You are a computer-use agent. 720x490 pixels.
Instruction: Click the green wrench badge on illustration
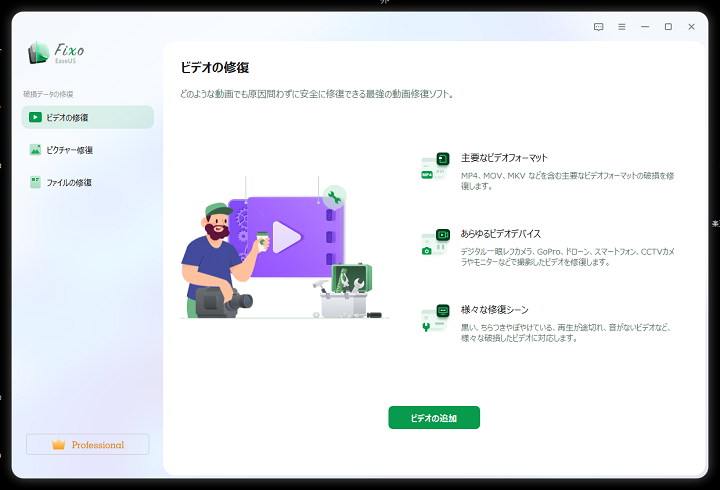(x=334, y=197)
